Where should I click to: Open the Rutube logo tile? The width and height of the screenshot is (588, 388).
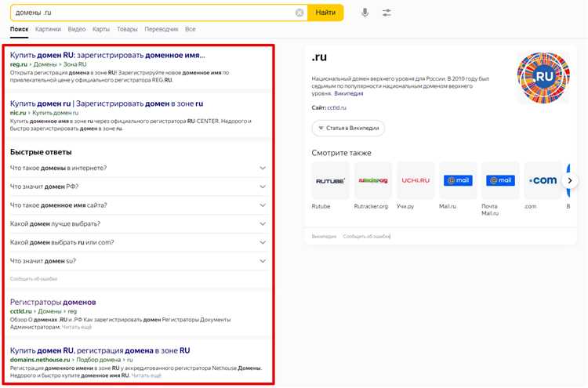(x=330, y=180)
